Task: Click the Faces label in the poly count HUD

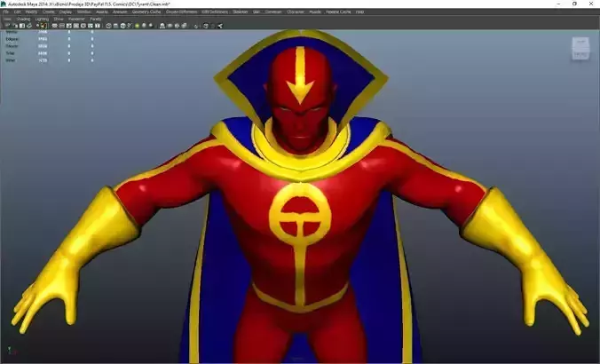Action: [12, 46]
